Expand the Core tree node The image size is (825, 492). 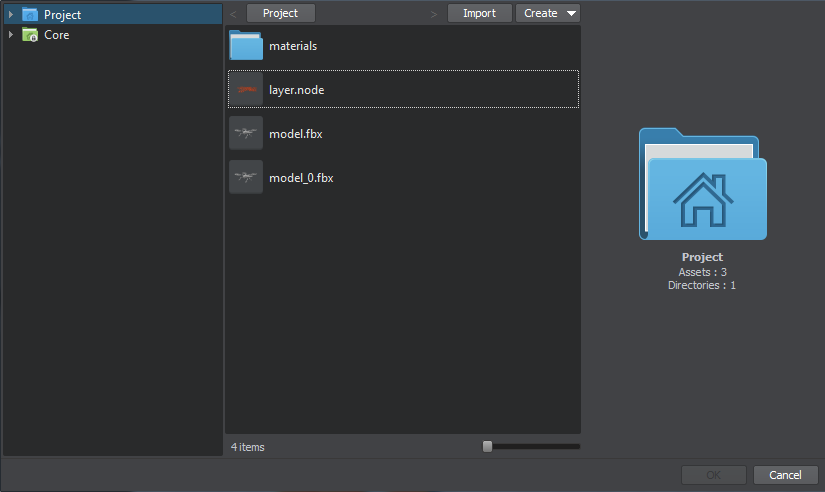11,35
